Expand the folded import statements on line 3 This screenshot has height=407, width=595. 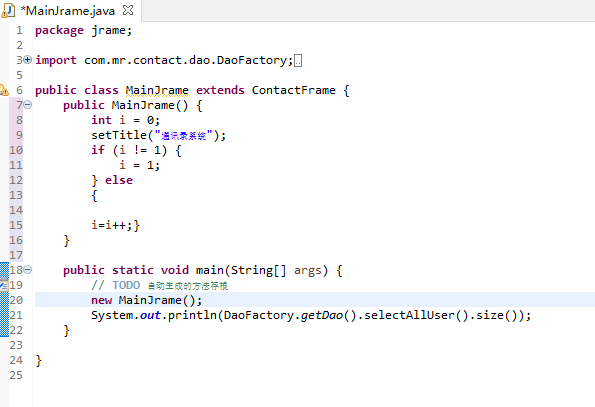pos(28,60)
